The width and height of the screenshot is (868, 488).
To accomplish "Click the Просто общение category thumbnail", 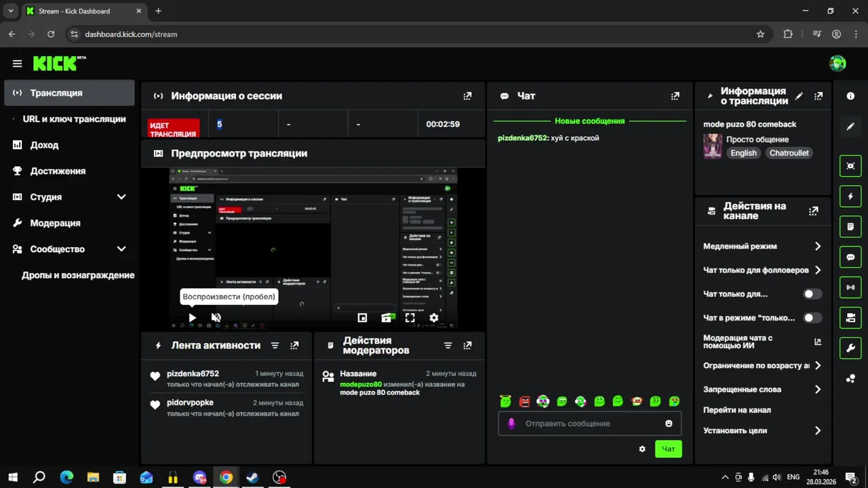I will coord(712,146).
